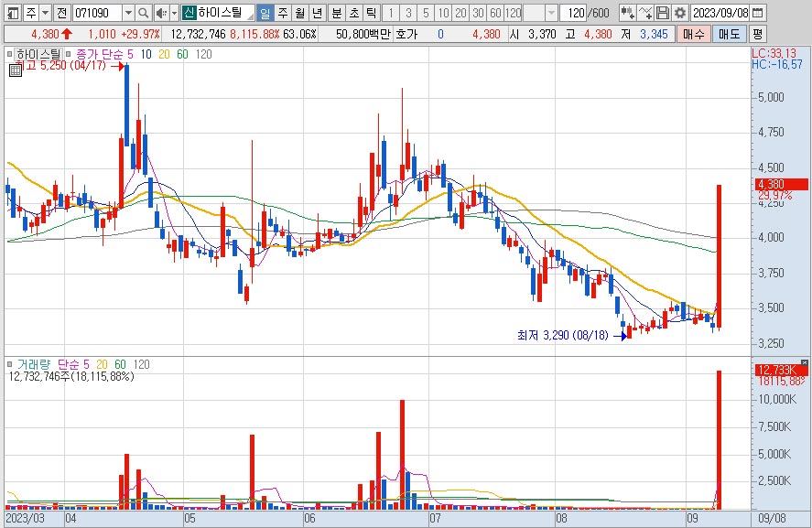Open the 주 market type dropdown arrow
Image resolution: width=812 pixels, height=528 pixels.
[x=45, y=13]
